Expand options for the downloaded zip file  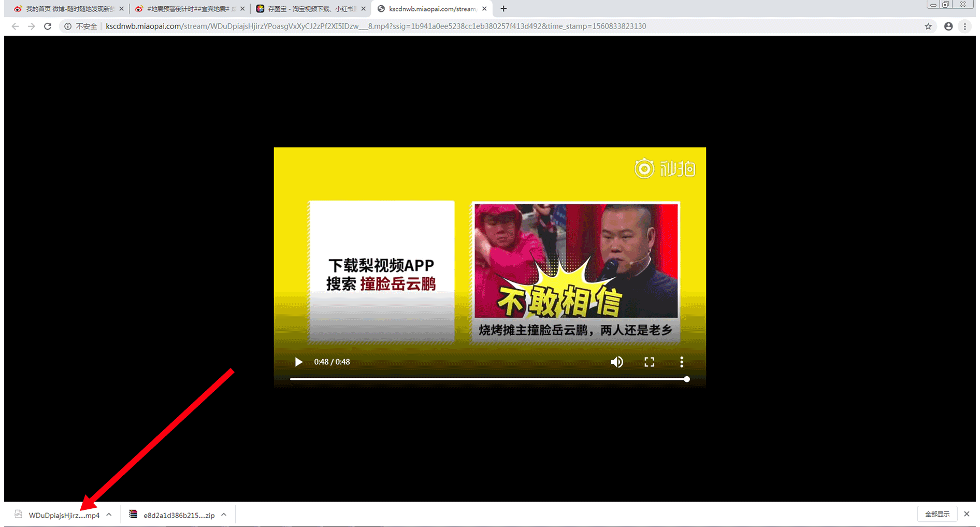224,515
